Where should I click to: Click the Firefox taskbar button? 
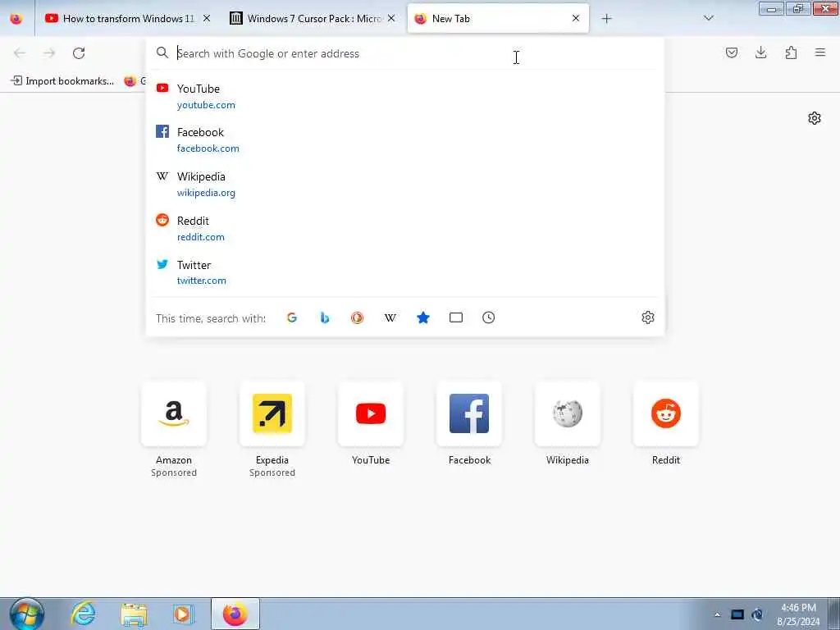coord(235,614)
